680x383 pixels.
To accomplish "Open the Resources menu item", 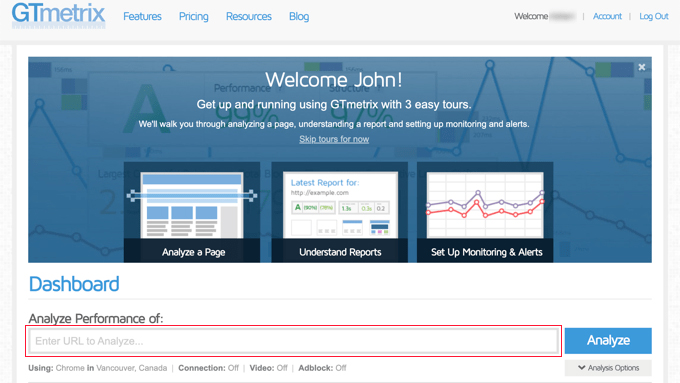I will coord(248,16).
